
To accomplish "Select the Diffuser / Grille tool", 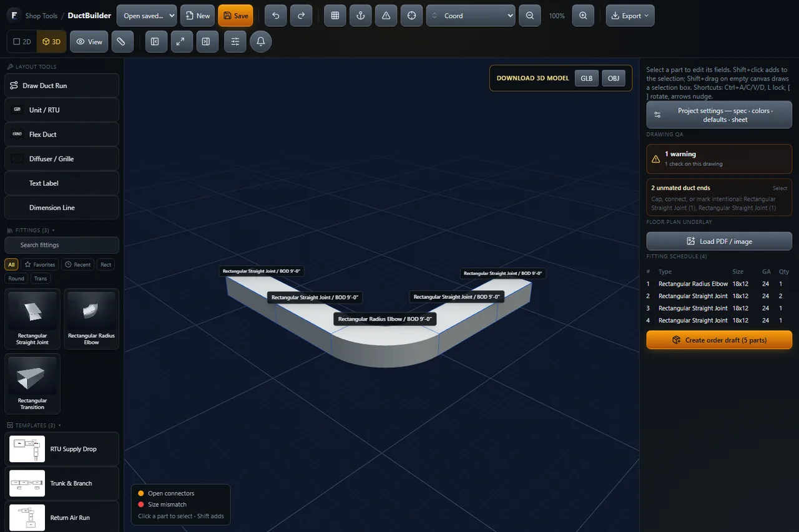I will [62, 158].
